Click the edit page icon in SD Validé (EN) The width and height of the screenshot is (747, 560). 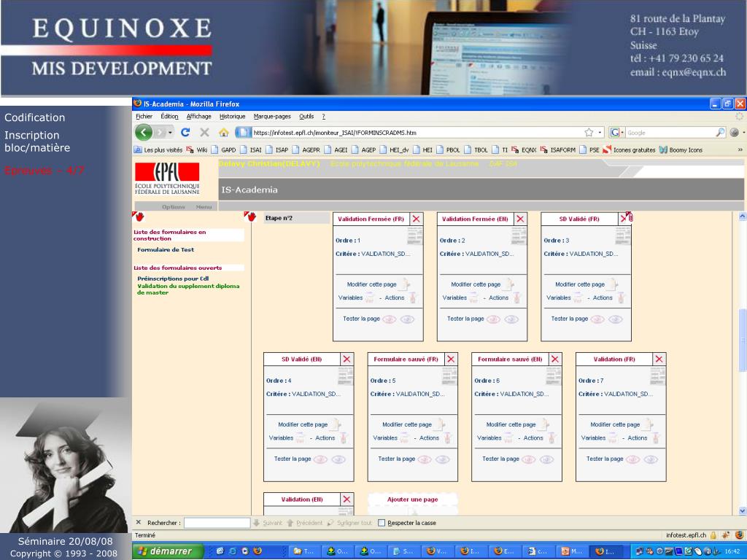click(x=336, y=424)
